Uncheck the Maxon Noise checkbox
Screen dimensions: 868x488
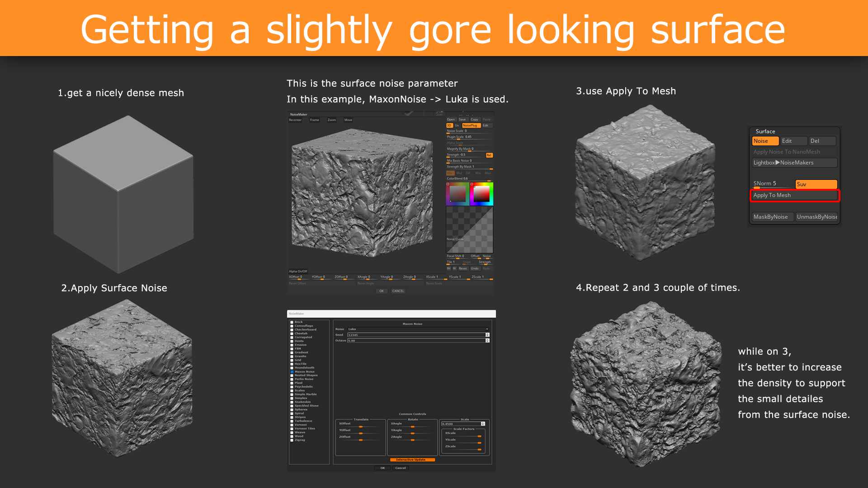point(292,371)
